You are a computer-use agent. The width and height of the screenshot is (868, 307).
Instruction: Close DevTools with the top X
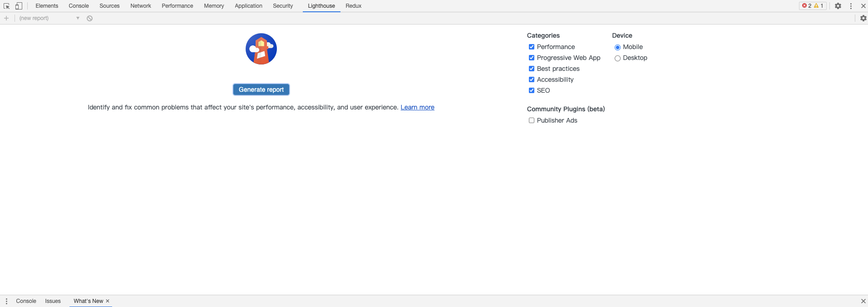coord(863,6)
